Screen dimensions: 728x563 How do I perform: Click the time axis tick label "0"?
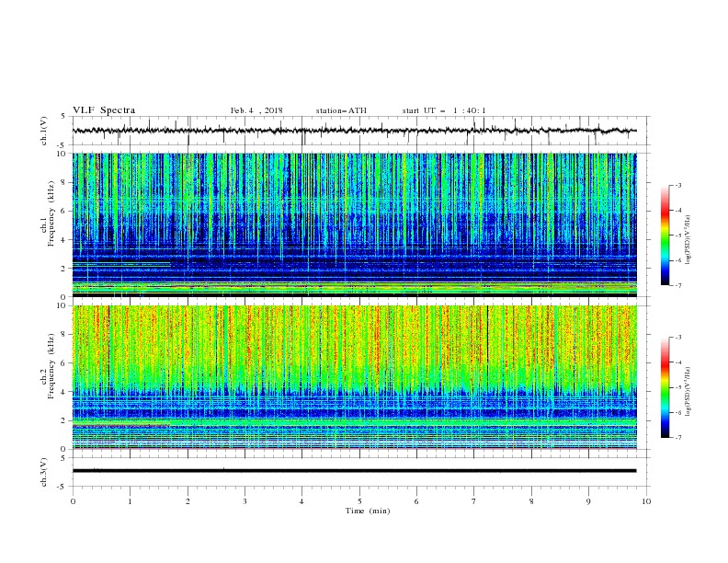pyautogui.click(x=73, y=501)
